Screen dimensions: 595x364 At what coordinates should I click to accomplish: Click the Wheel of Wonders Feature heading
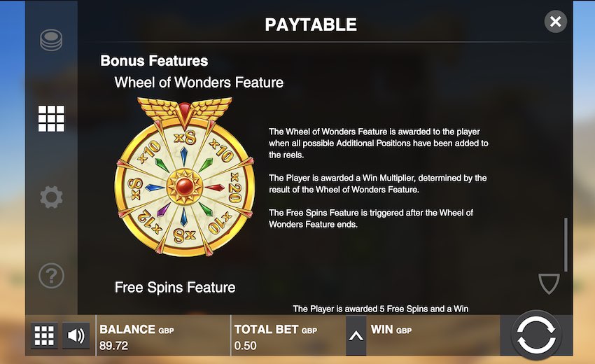tap(199, 83)
